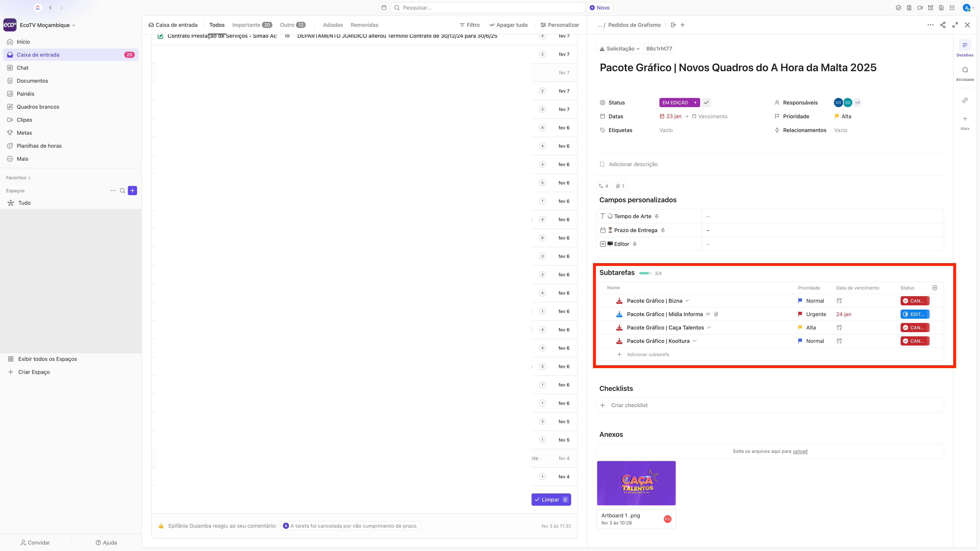Open the attachment count badge
Image resolution: width=980 pixels, height=551 pixels.
tap(620, 186)
